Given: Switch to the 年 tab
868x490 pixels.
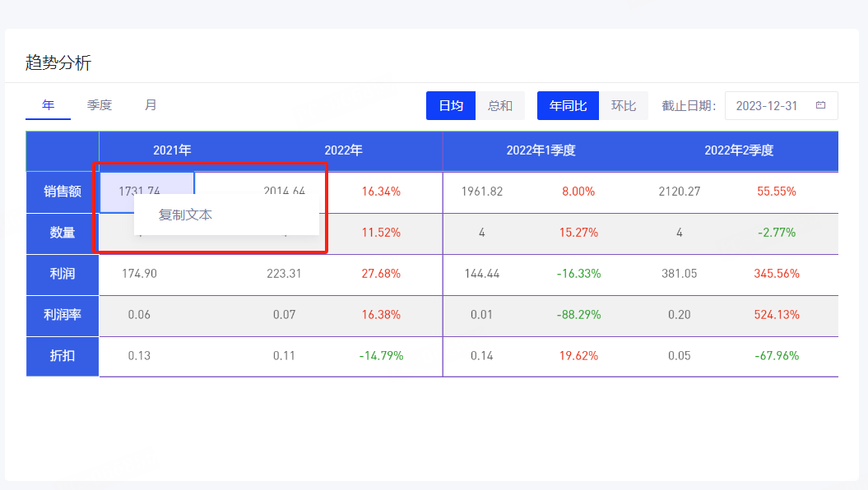Looking at the screenshot, I should [x=48, y=105].
